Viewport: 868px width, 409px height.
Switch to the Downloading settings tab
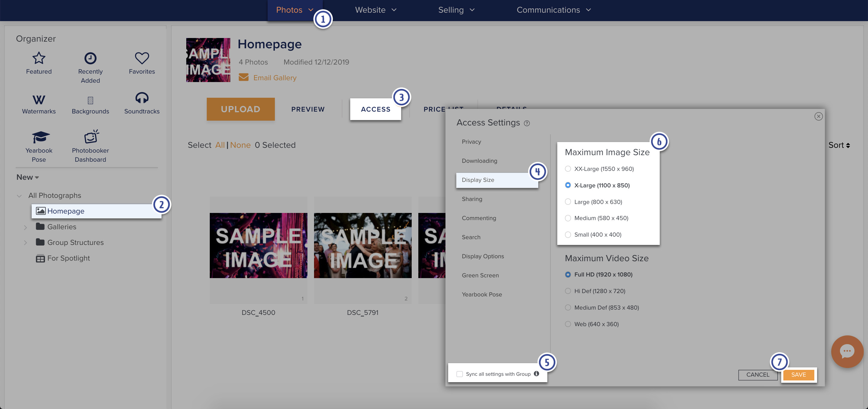pos(479,161)
